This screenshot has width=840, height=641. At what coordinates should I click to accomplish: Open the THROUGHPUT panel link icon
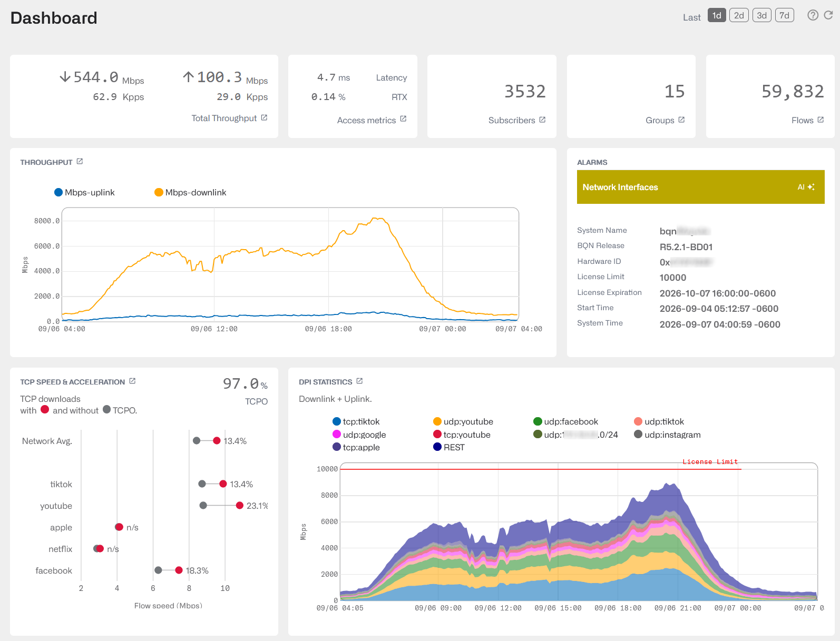pyautogui.click(x=80, y=162)
